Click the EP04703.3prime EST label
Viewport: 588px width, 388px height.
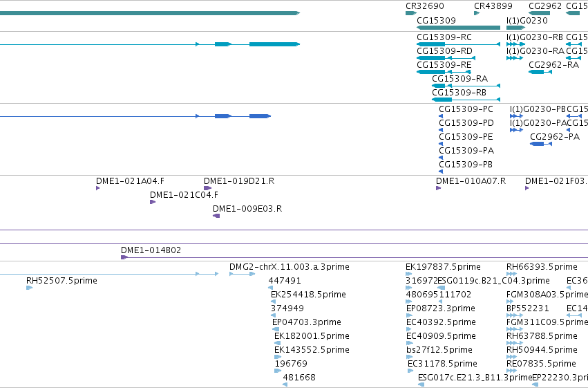[x=306, y=322]
